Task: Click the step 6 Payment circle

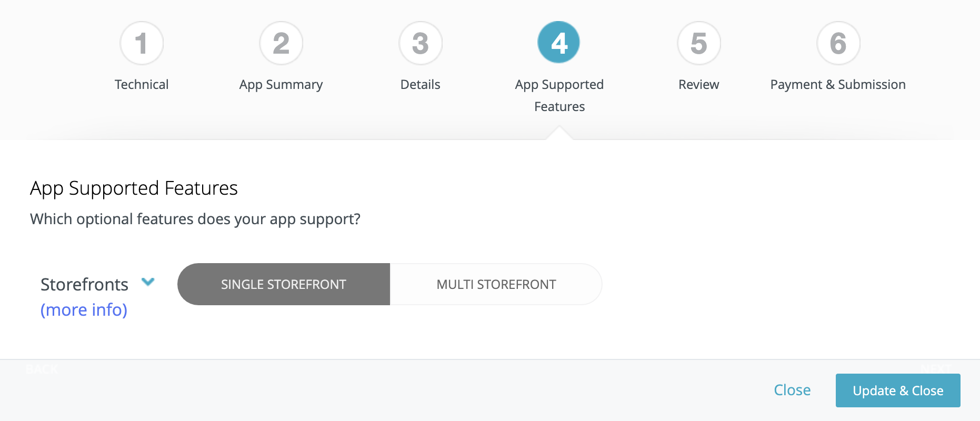Action: point(837,43)
